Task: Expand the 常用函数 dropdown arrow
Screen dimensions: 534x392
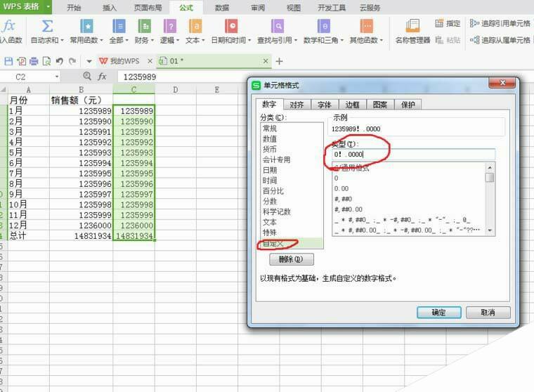Action: (x=101, y=40)
